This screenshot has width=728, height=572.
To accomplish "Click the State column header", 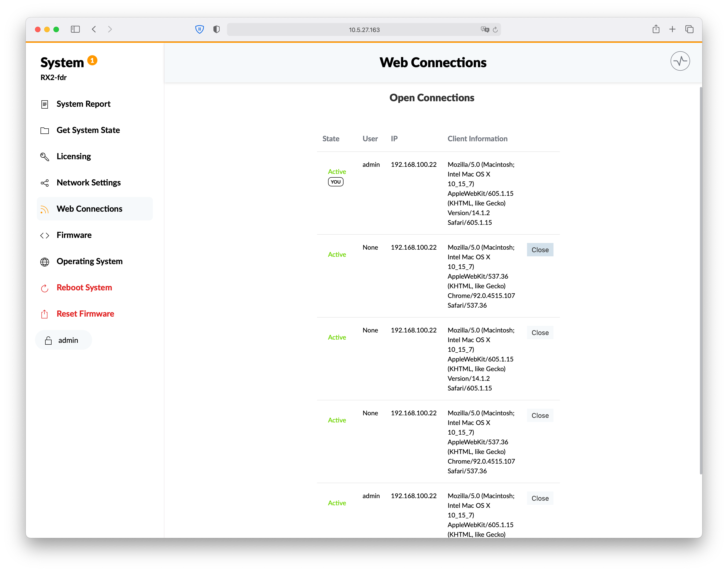I will tap(331, 139).
